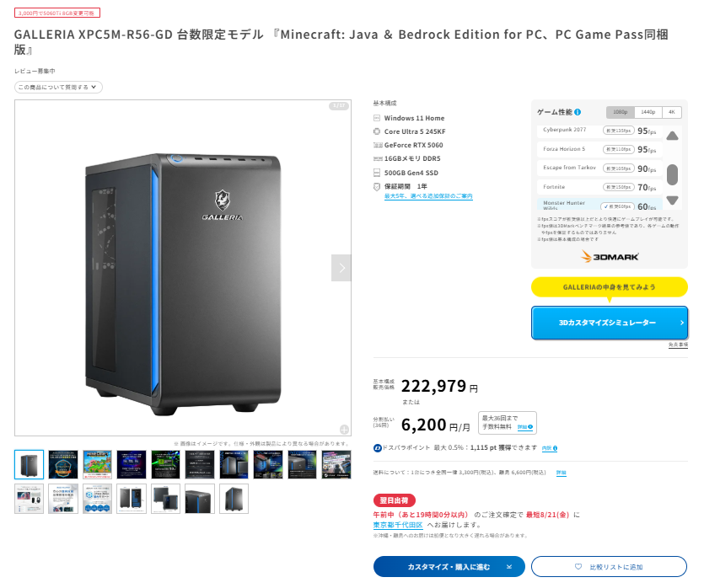This screenshot has height=588, width=704.
Task: Grab the game list scrollbar thumb
Action: 672,174
